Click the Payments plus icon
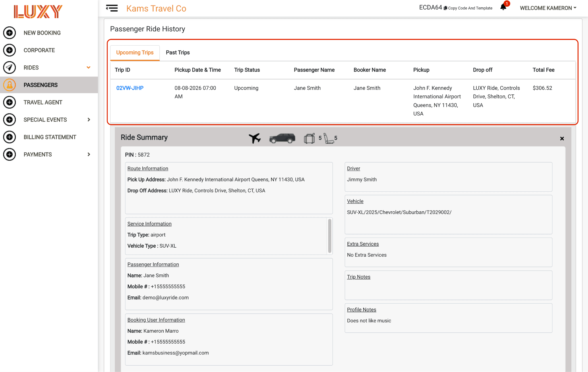 point(9,155)
